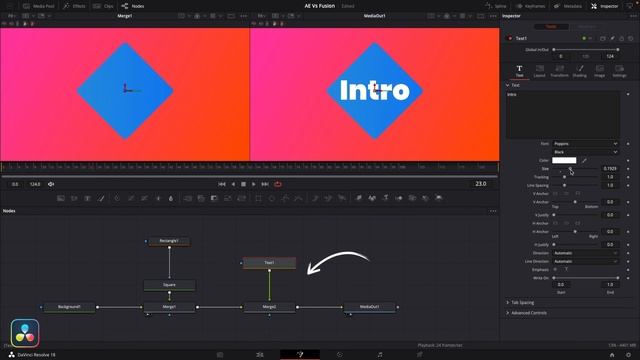This screenshot has height=360, width=640.
Task: Switch to the Modifiers tab
Action: point(587,27)
